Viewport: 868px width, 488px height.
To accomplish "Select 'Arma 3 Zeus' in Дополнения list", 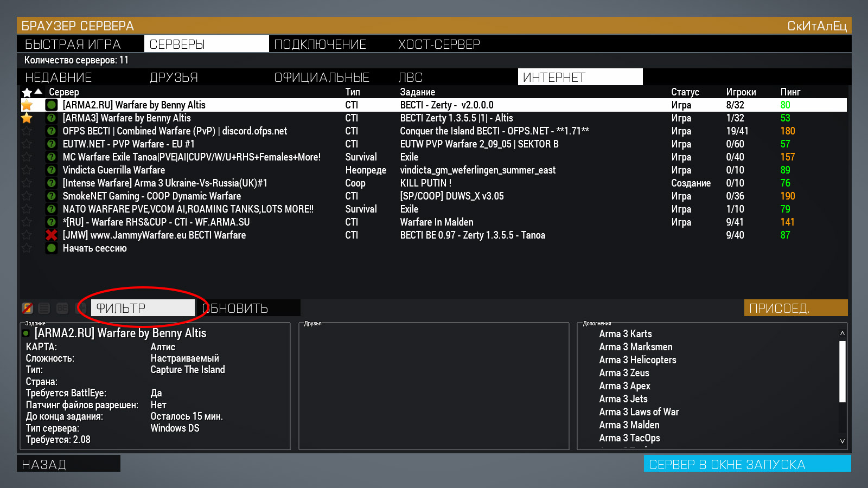I will coord(624,373).
